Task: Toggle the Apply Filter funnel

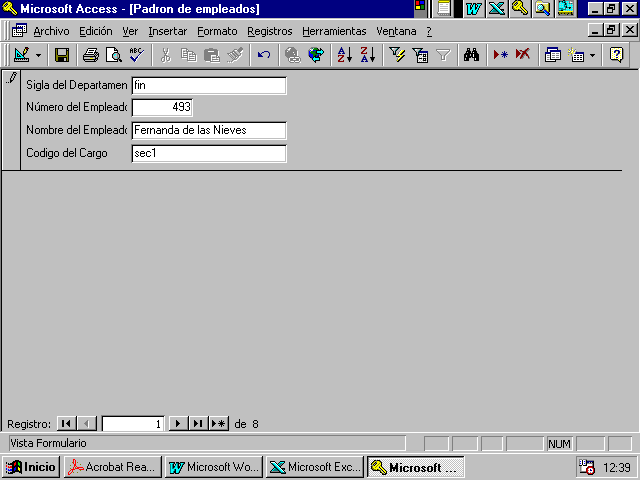Action: [443, 55]
